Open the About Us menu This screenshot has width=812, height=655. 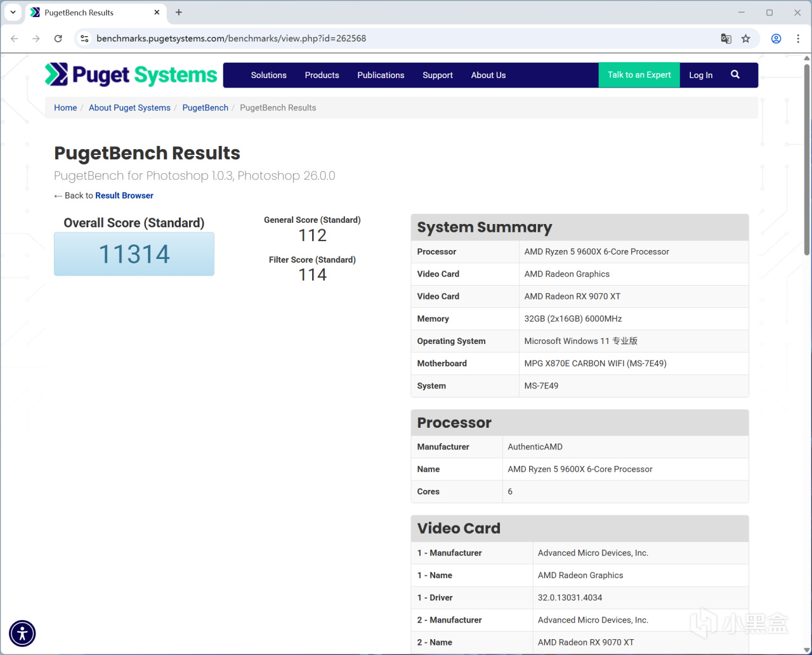pos(488,75)
